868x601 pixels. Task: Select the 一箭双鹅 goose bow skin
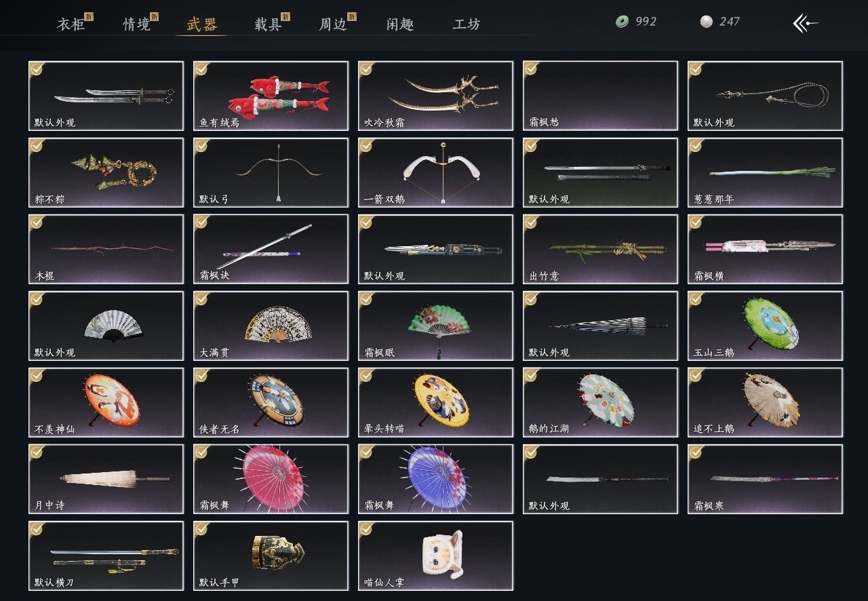435,172
